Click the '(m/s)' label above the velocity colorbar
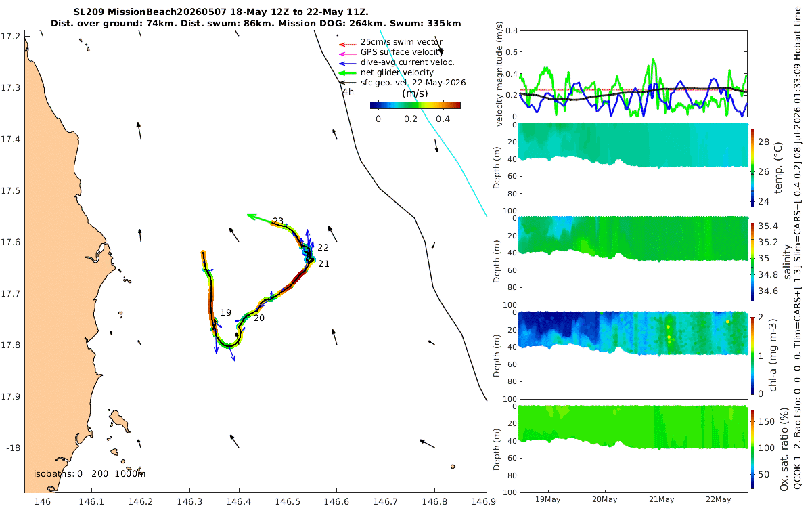 click(415, 93)
